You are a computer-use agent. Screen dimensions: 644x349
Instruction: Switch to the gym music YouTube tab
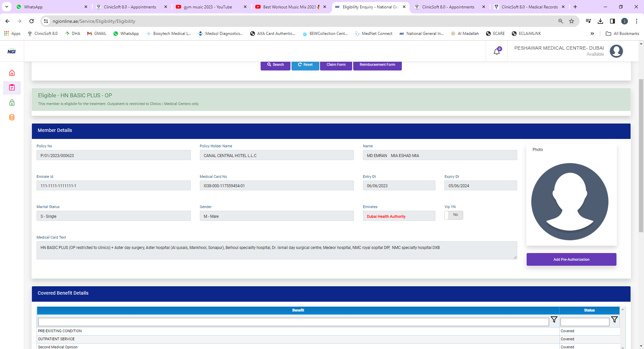207,7
